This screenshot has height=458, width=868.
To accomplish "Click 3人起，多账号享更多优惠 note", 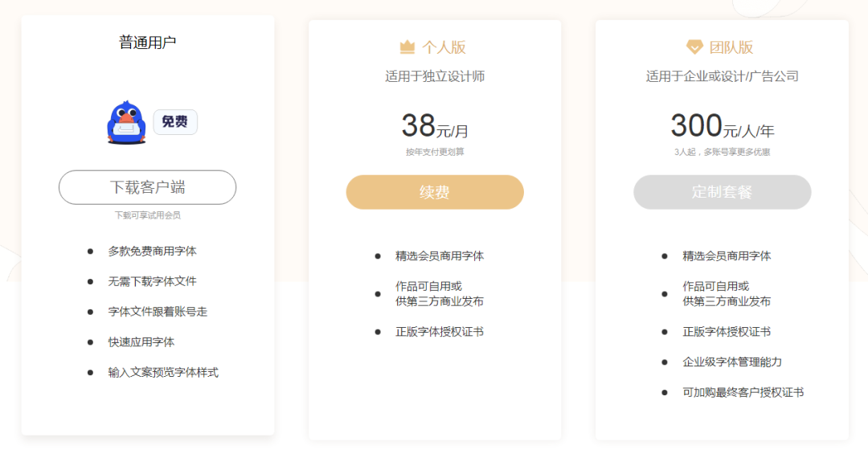I will coord(722,152).
